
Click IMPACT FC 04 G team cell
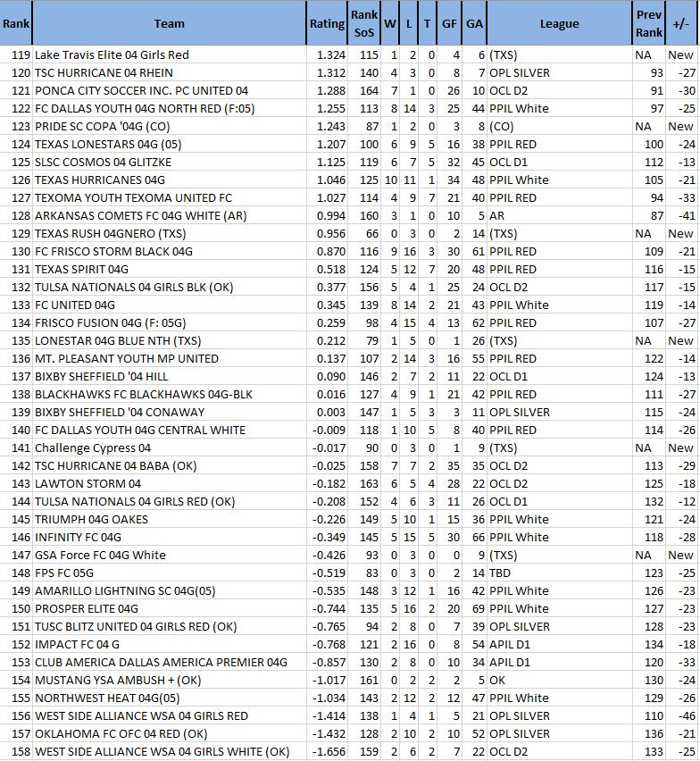(170, 644)
